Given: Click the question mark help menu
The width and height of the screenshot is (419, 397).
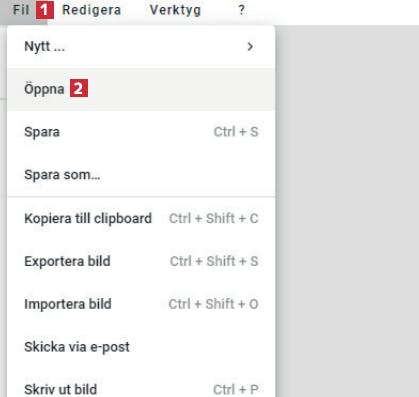Looking at the screenshot, I should (242, 10).
